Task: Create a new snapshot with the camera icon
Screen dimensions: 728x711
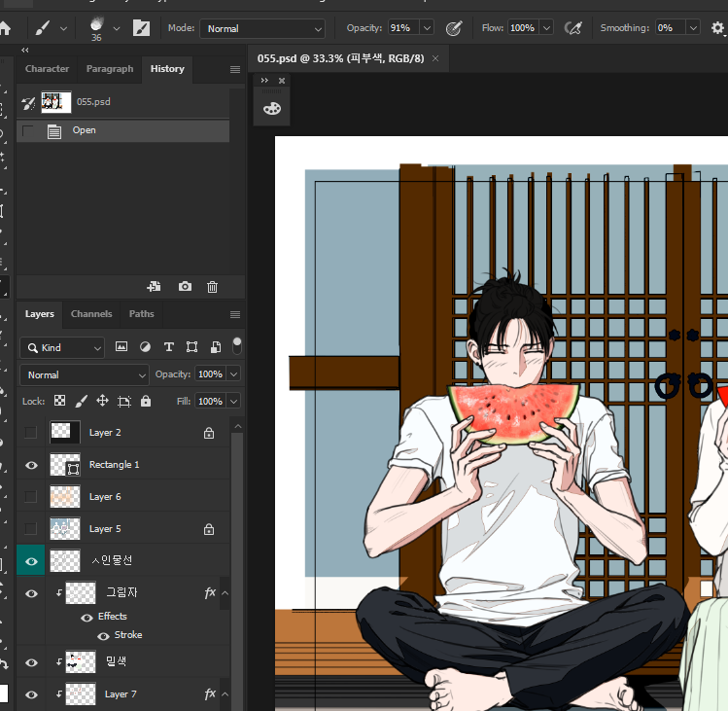Action: pyautogui.click(x=185, y=287)
